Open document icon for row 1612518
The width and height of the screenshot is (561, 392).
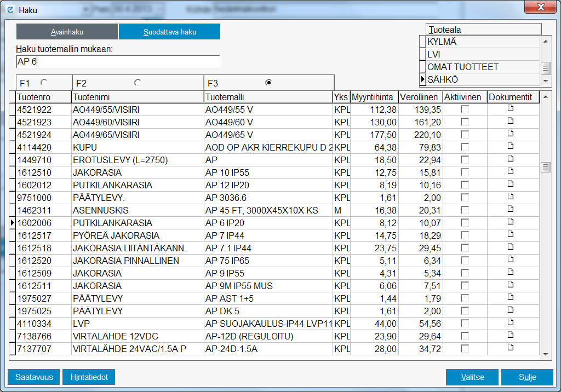click(x=511, y=247)
